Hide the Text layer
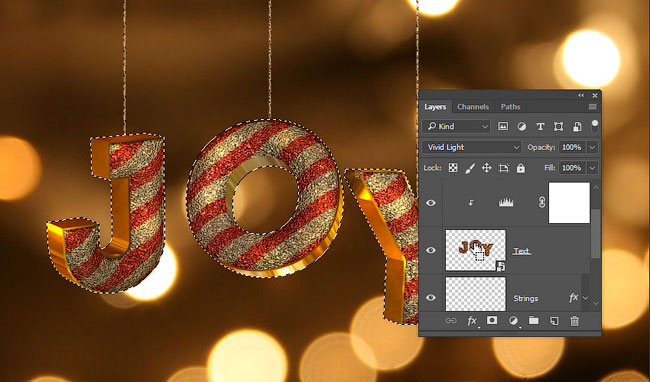This screenshot has width=650, height=382. (431, 250)
